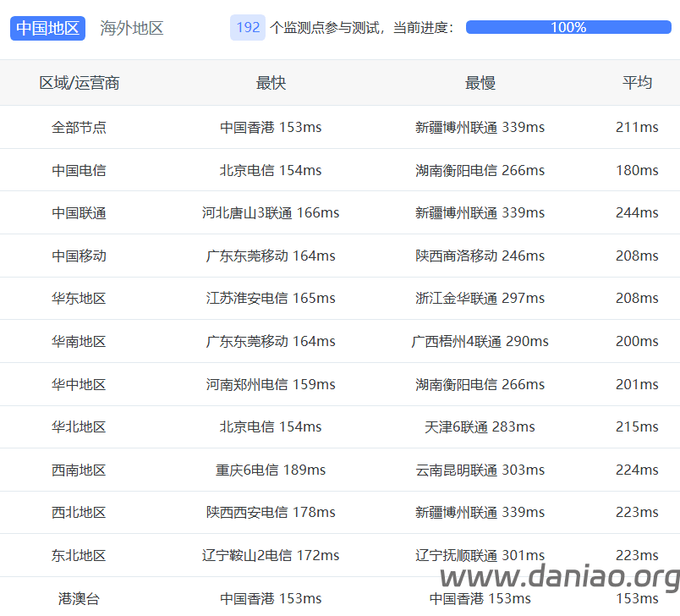Click 新疆博州联通 339ms in 西北地区 row
Screen dimensions: 680x616
click(480, 512)
